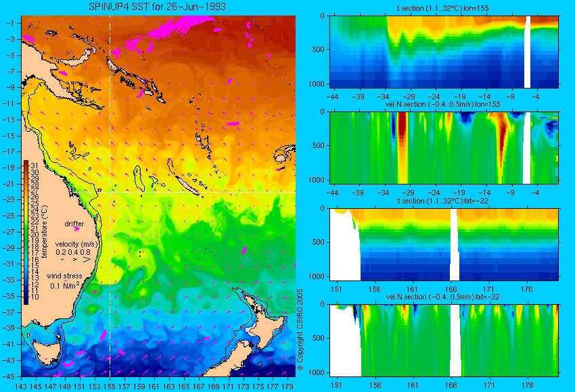575x392 pixels.
Task: Click the northward velocity section plot for lat=-22
Action: 444,341
